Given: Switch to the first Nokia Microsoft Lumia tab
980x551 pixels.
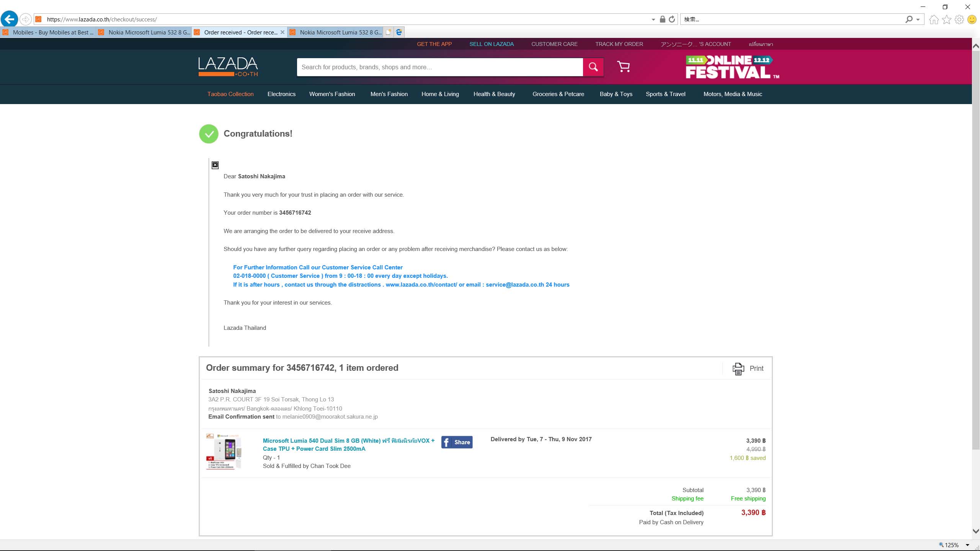Looking at the screenshot, I should [144, 32].
